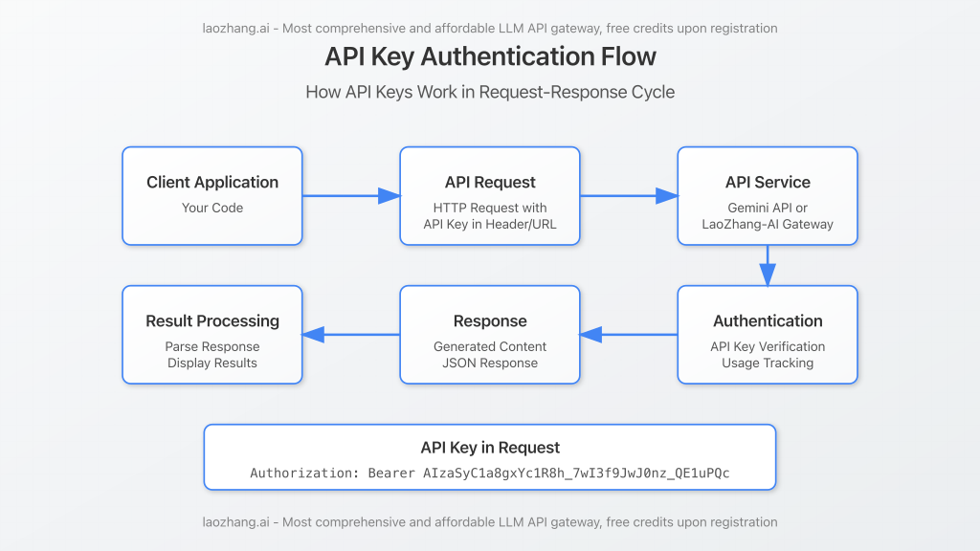Screen dimensions: 980x551
Task: Click the bottom laozhang.ai footer text
Action: click(x=490, y=522)
